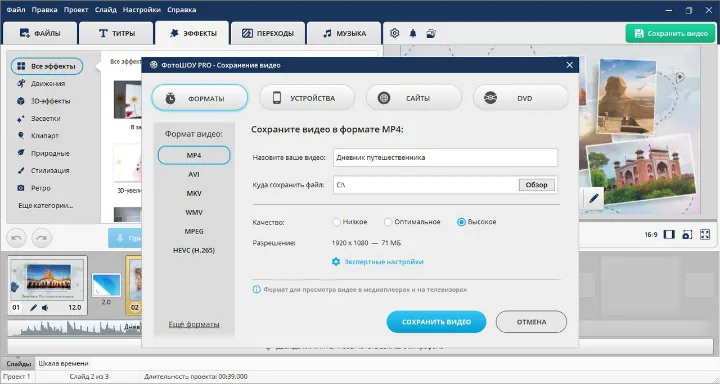Click the Проект 1 status bar entry
The image size is (720, 384).
point(17,377)
